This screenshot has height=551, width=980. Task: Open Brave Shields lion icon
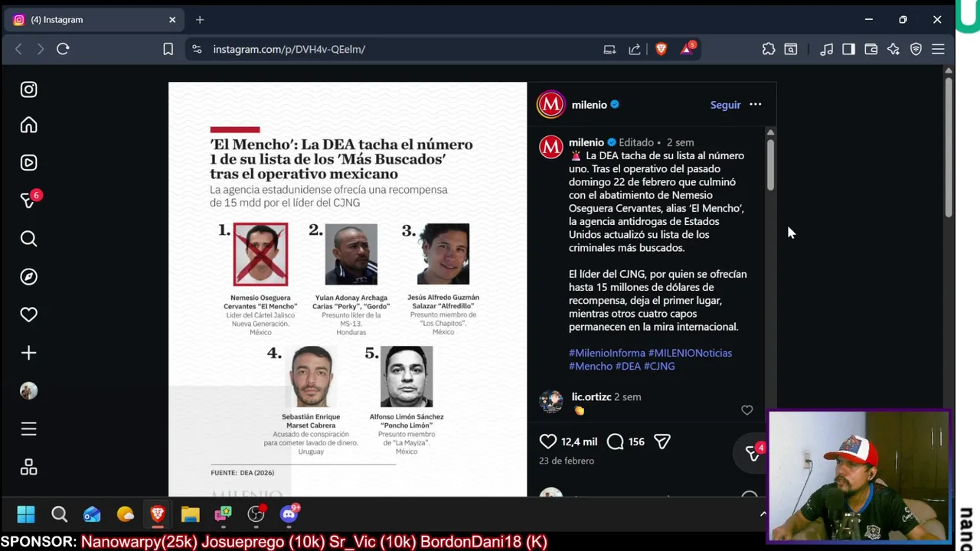tap(661, 49)
